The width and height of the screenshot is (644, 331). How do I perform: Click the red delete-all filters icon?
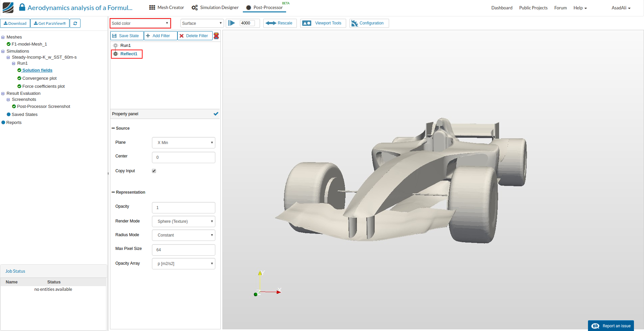(216, 36)
